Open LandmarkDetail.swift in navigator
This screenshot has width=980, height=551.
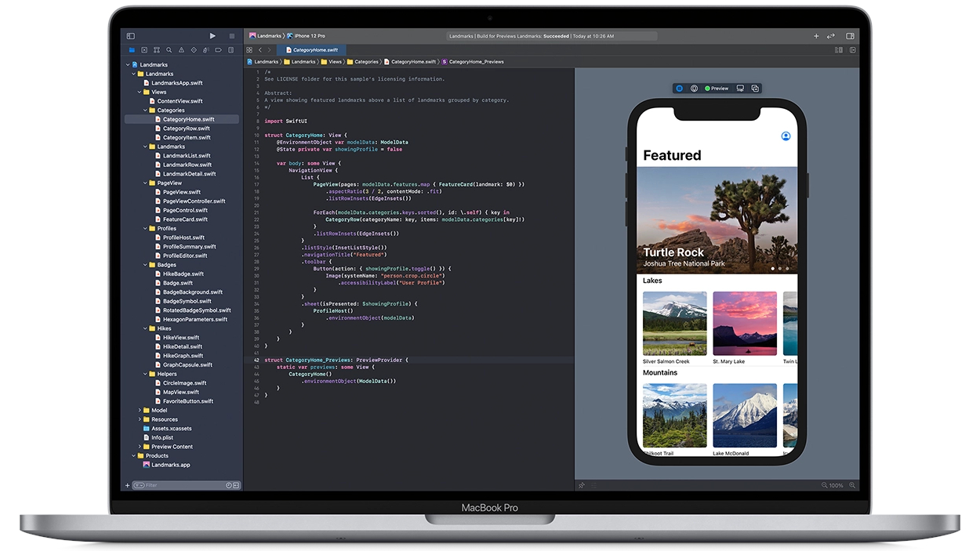point(189,174)
